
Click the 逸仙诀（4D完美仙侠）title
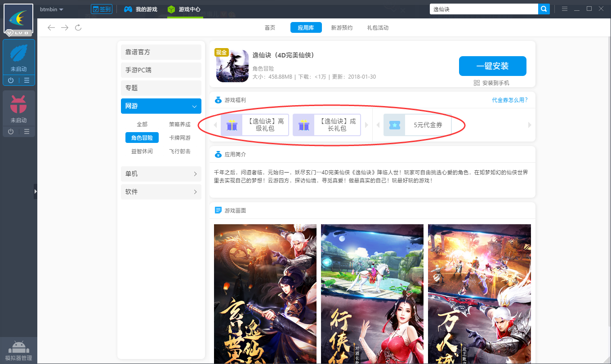(x=283, y=55)
